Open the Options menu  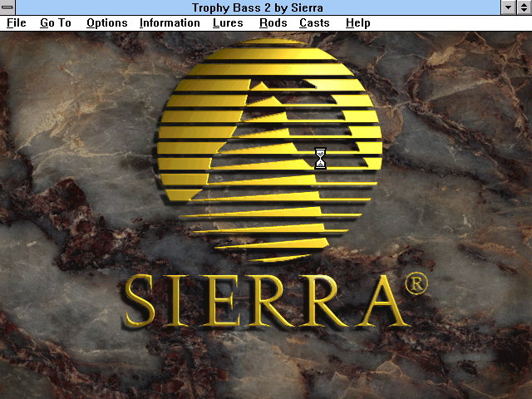pos(107,23)
